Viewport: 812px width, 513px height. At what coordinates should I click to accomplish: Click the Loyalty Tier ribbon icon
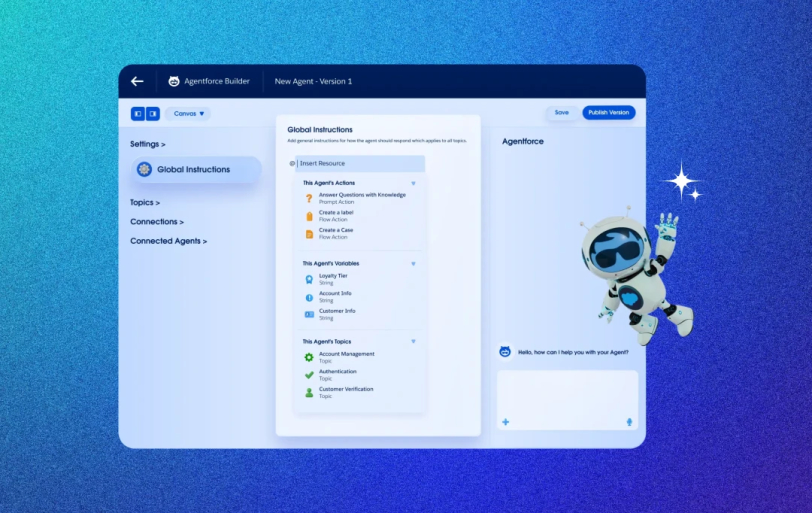click(309, 280)
